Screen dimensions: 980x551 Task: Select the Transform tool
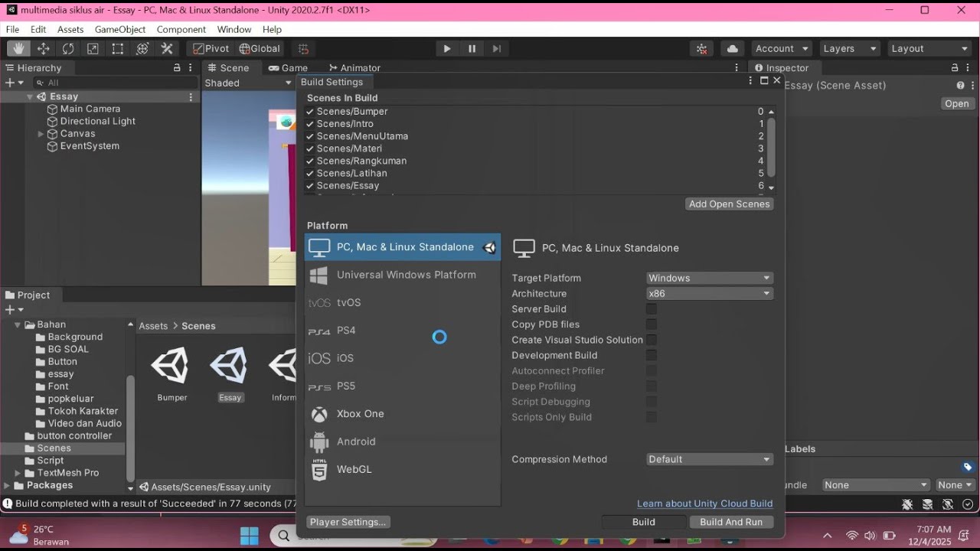(142, 48)
